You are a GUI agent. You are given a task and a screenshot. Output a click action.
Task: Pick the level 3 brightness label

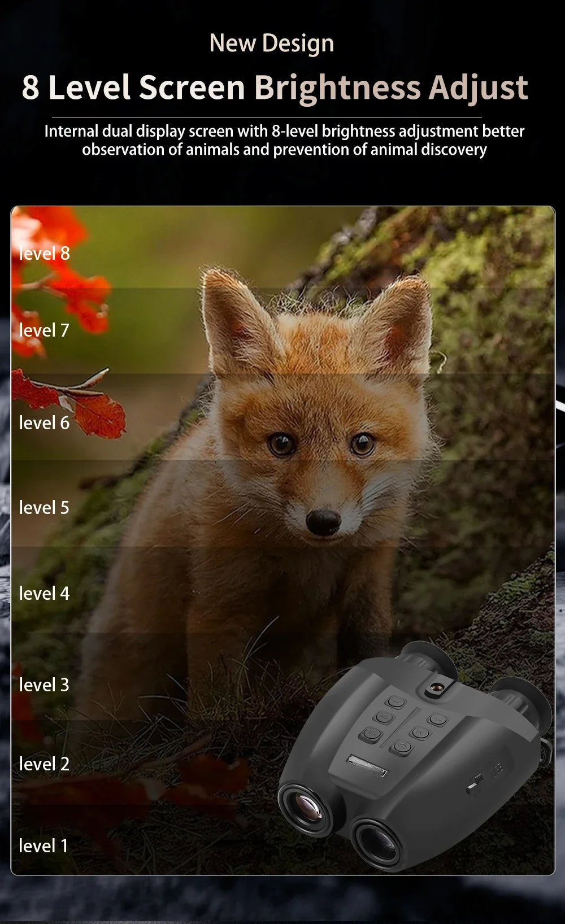coord(44,685)
